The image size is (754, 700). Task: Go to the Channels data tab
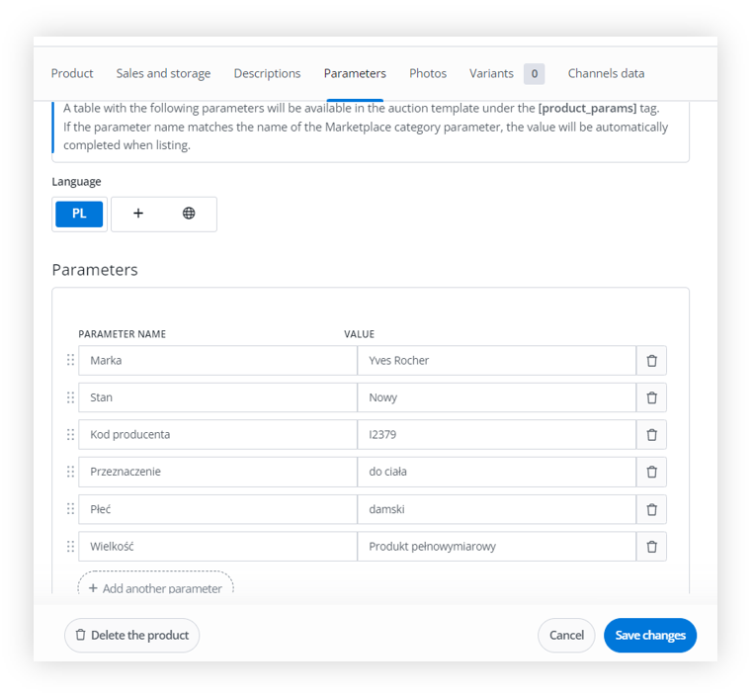(x=606, y=73)
